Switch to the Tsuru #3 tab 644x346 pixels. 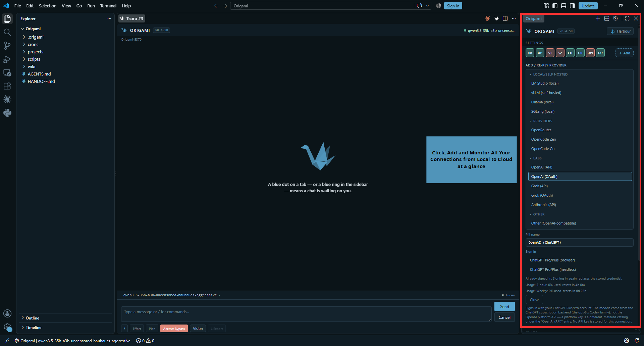[132, 18]
